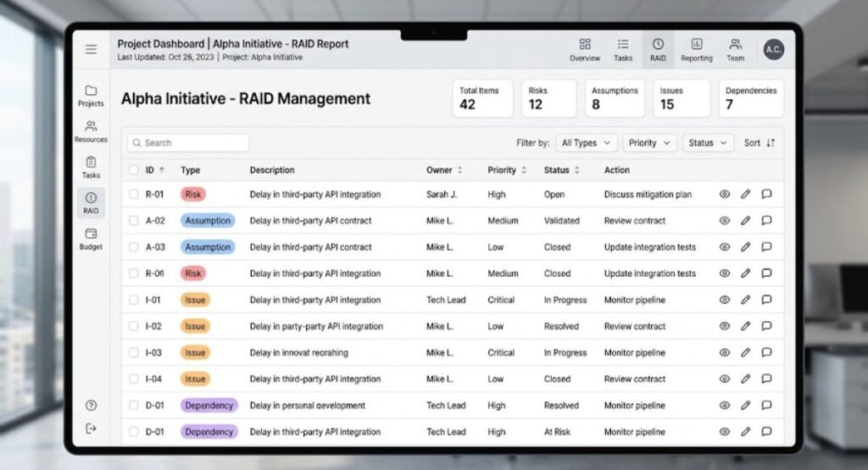View R-01 details via eye icon

tap(725, 194)
